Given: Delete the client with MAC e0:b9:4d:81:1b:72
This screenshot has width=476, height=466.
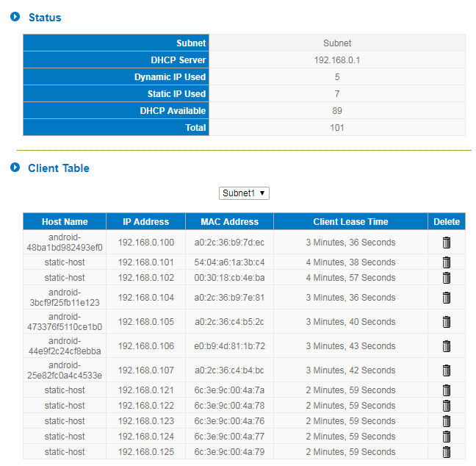Looking at the screenshot, I should point(446,346).
